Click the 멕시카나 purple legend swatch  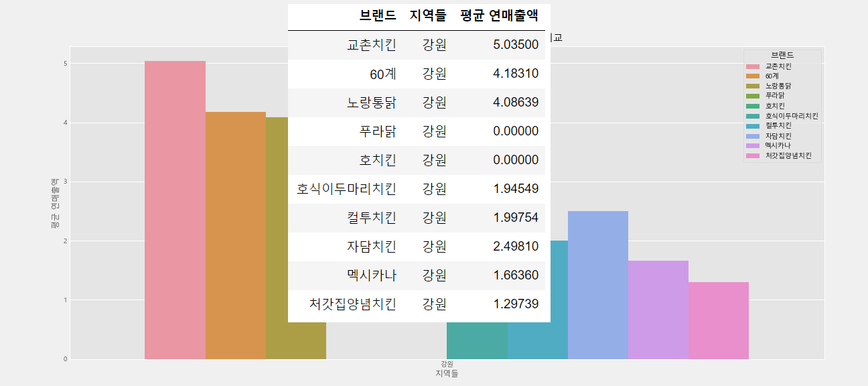(753, 145)
